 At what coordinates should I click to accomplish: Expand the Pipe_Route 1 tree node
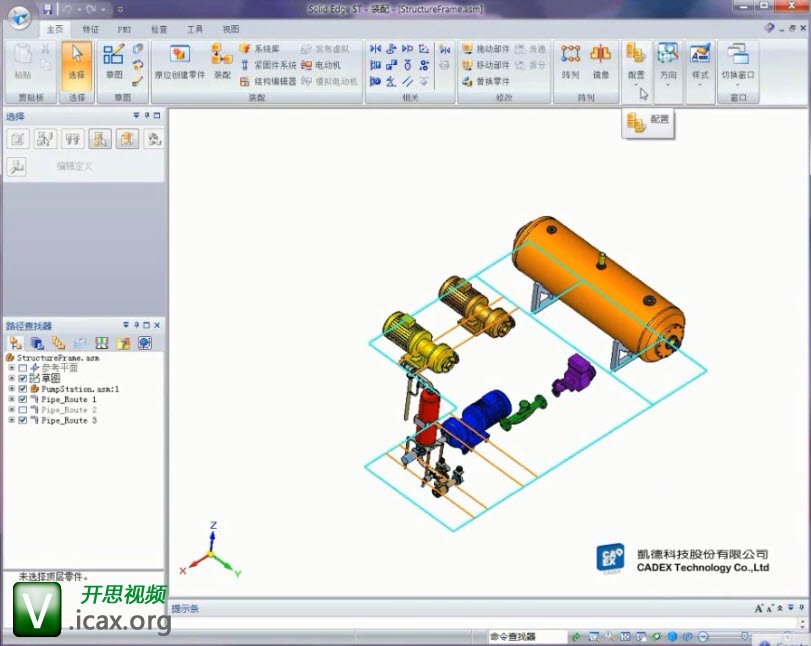click(x=11, y=400)
